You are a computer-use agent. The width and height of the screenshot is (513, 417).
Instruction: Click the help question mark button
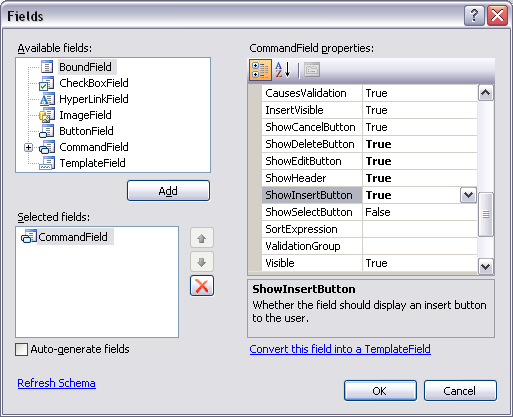474,16
